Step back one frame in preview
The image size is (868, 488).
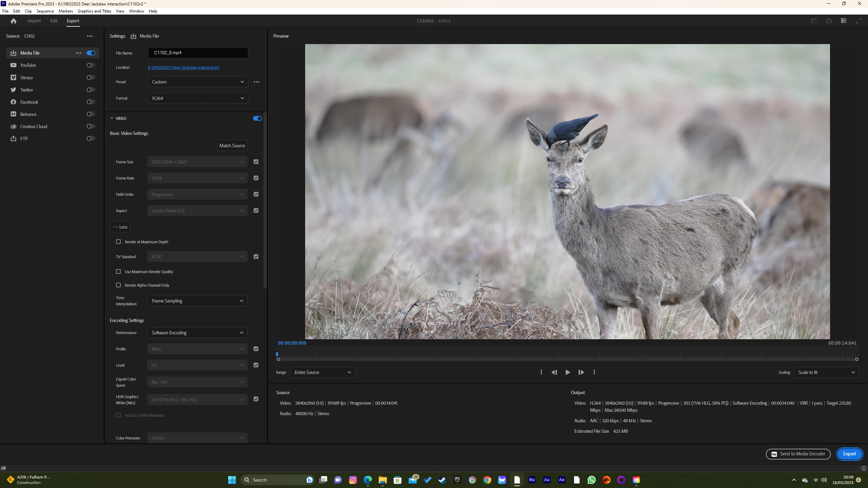pos(554,372)
